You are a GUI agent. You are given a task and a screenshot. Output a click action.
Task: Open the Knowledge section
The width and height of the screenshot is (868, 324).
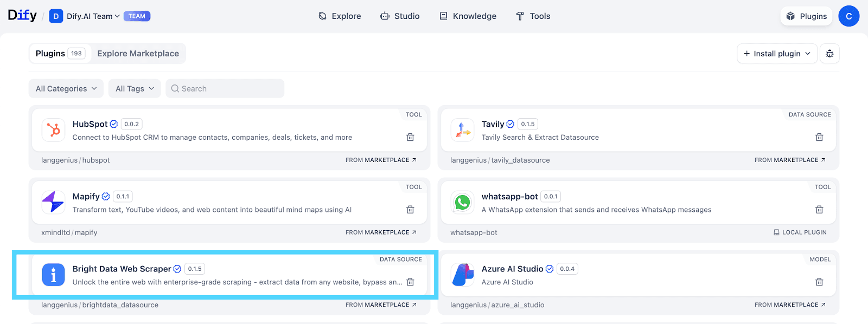468,16
